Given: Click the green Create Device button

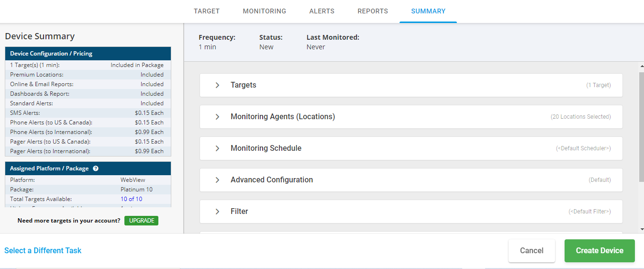Looking at the screenshot, I should point(600,251).
